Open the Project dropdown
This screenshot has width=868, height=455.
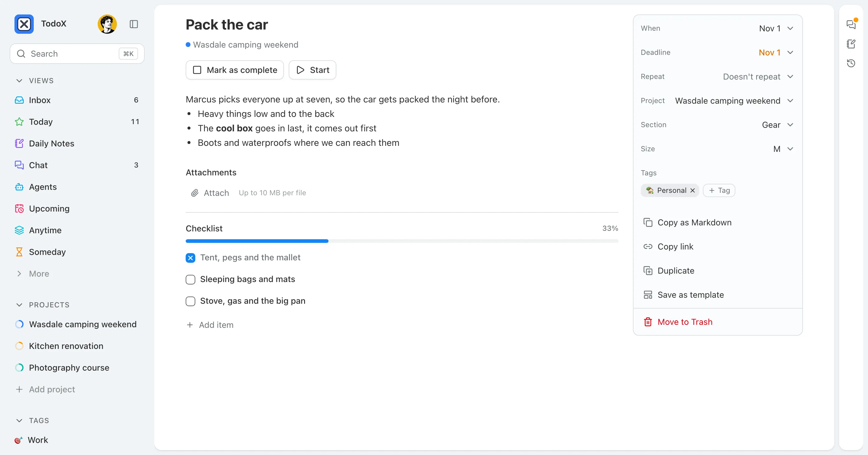click(x=734, y=101)
